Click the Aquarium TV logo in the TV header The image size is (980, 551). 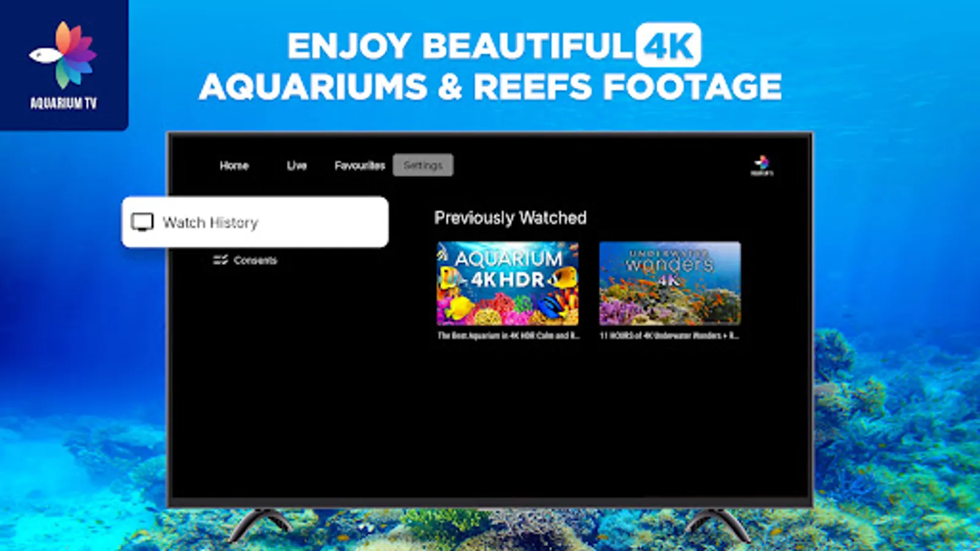pyautogui.click(x=762, y=165)
